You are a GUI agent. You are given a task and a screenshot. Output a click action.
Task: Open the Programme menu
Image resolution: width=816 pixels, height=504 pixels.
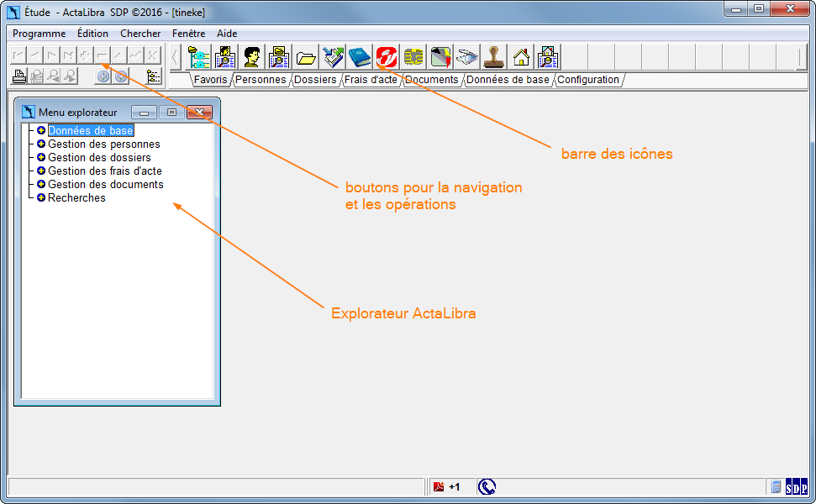39,34
